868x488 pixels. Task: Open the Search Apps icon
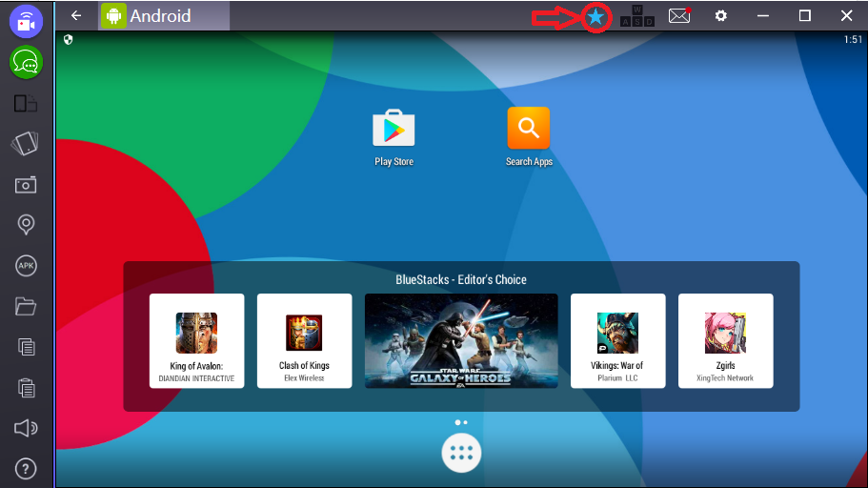[529, 137]
